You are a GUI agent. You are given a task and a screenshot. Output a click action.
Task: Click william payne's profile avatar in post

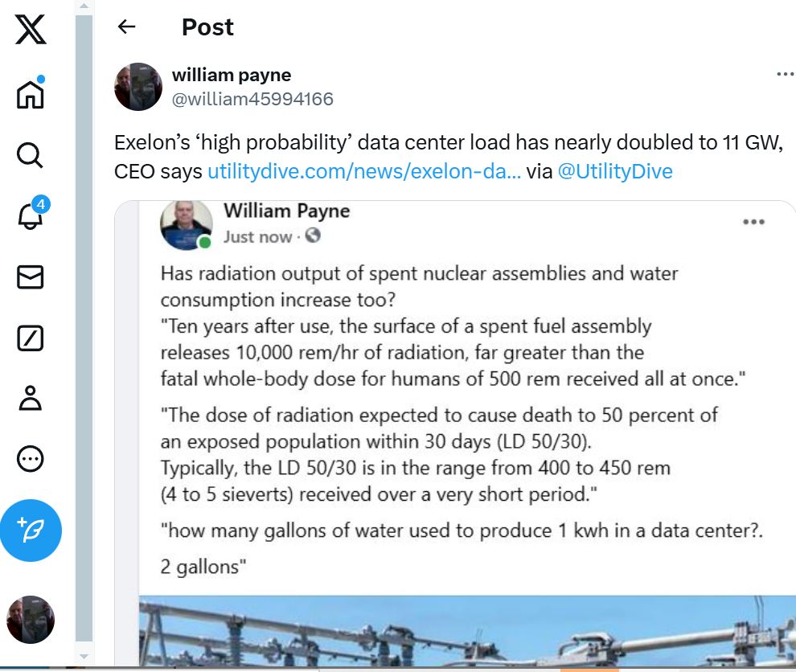click(138, 87)
